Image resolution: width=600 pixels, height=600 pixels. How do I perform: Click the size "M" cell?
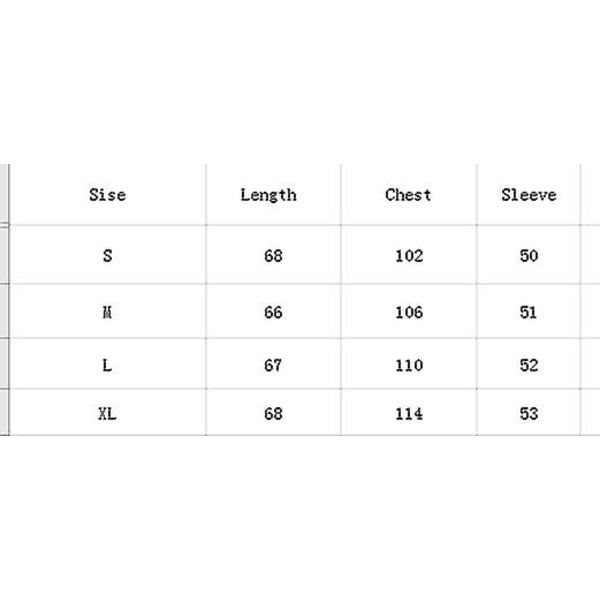[x=107, y=312]
